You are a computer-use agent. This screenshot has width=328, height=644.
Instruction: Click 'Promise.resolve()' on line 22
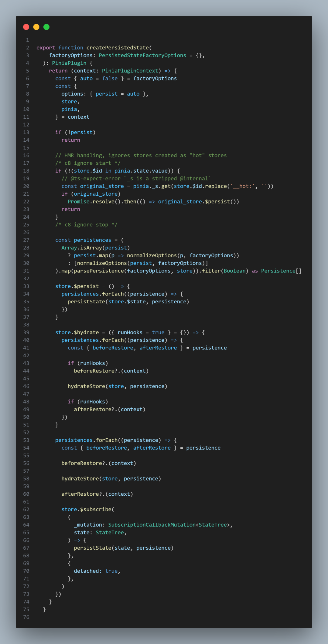click(94, 202)
